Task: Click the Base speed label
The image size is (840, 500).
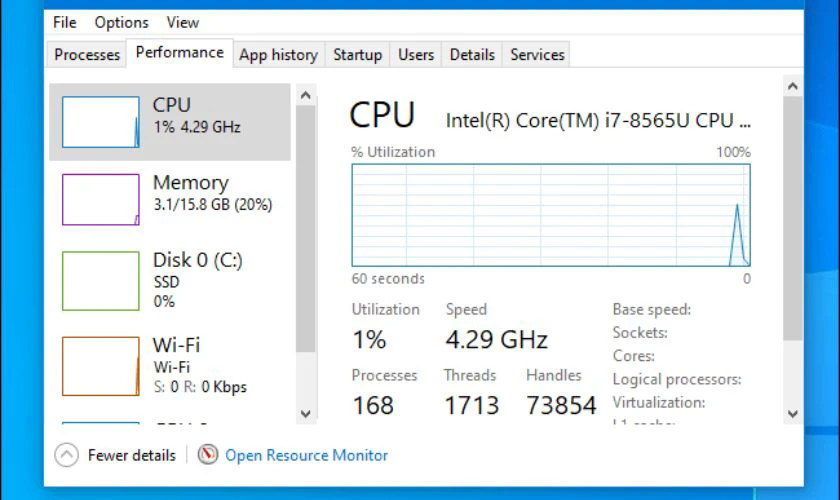Action: [651, 309]
